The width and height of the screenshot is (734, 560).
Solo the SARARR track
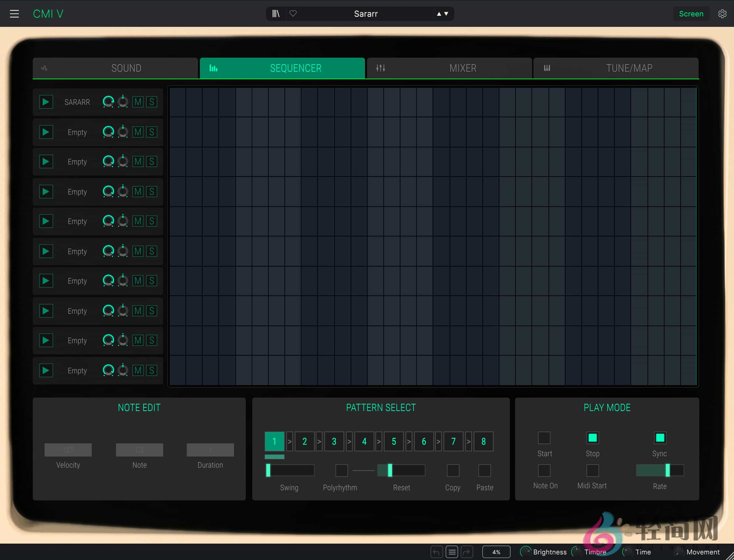click(152, 102)
